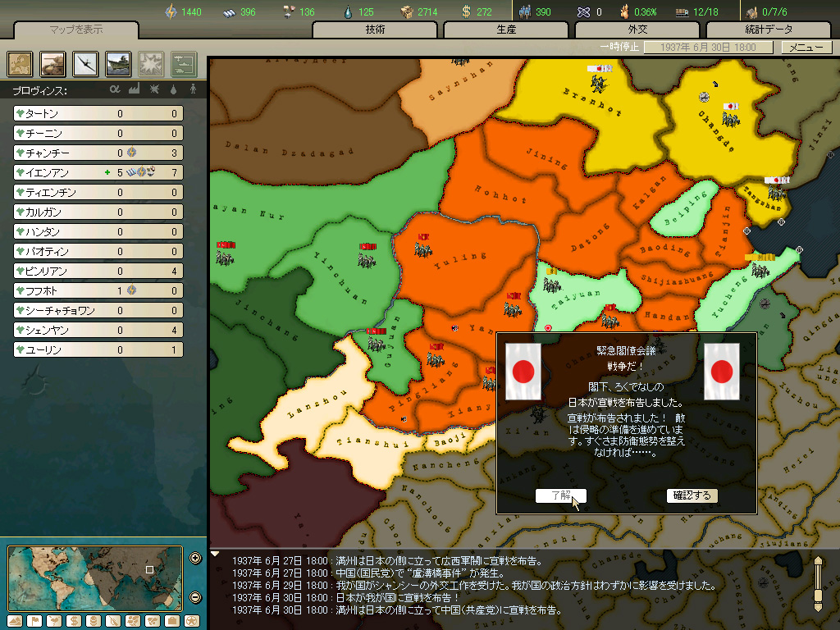Image resolution: width=840 pixels, height=630 pixels.
Task: Click the manpower soldiers icon in top bar
Action: tap(525, 11)
